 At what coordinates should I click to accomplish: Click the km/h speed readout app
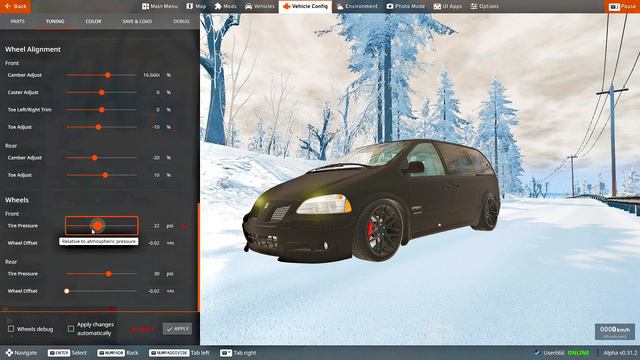pyautogui.click(x=615, y=331)
